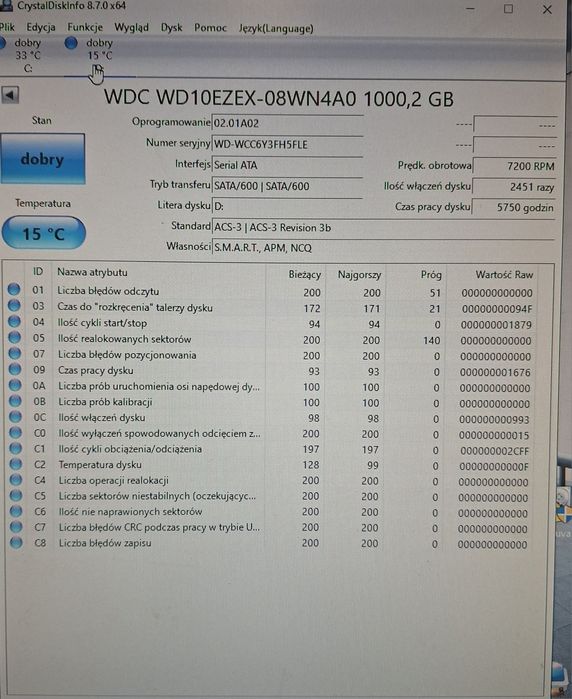Image resolution: width=572 pixels, height=699 pixels.
Task: Click status icon for attribute C0 row
Action: click(x=15, y=432)
